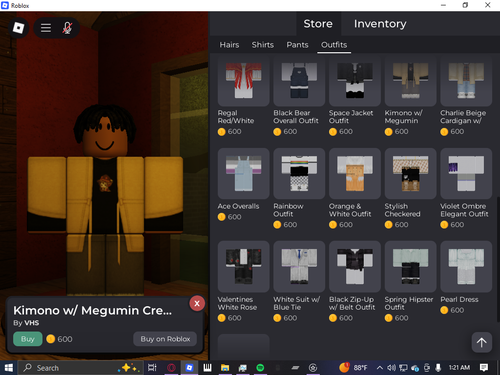Switch to the Inventory tab
The width and height of the screenshot is (500, 375).
pos(380,24)
